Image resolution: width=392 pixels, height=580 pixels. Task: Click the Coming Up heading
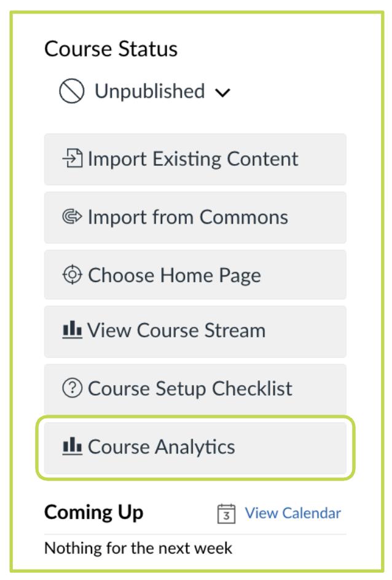click(x=93, y=512)
